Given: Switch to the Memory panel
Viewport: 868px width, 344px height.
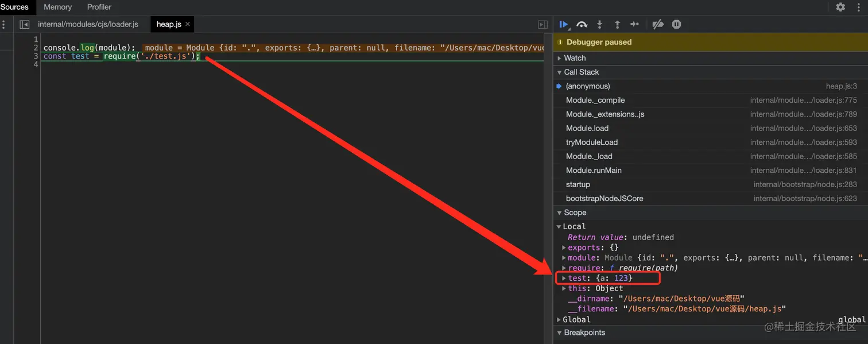Looking at the screenshot, I should point(58,7).
